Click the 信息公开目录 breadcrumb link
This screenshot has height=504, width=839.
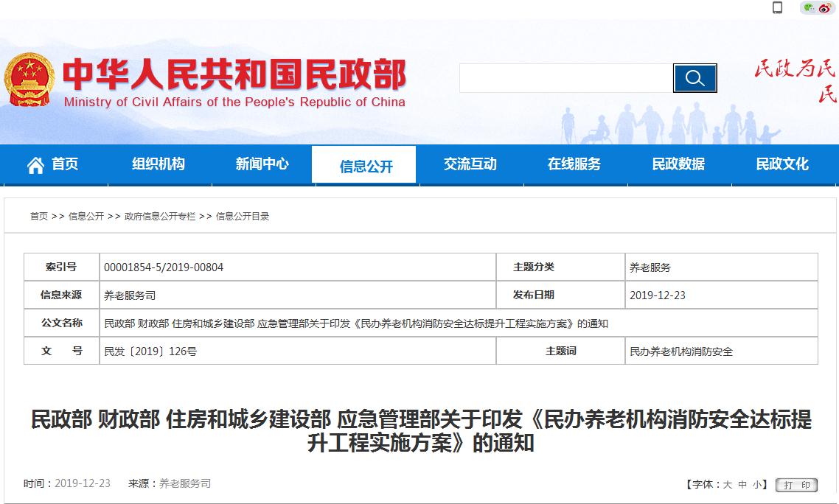(x=243, y=216)
